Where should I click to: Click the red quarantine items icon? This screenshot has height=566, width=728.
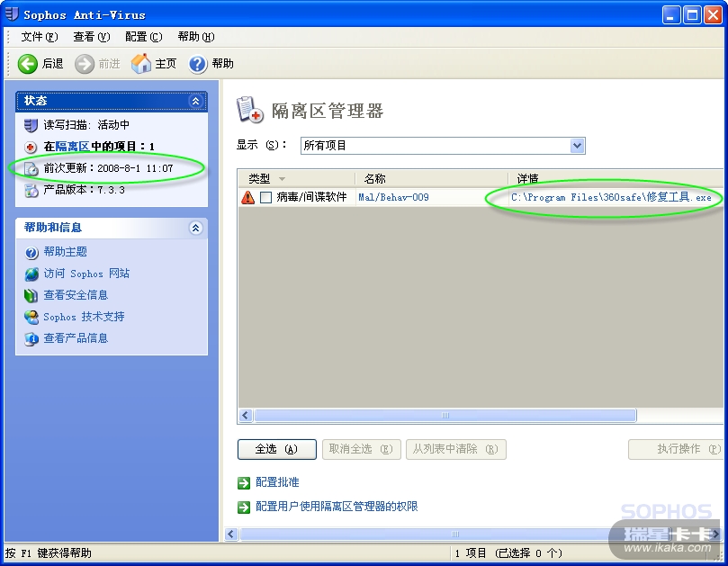coord(31,147)
